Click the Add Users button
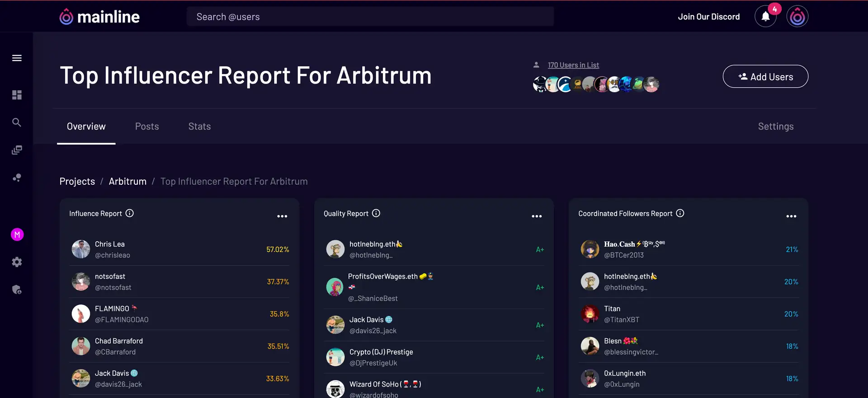868x398 pixels. coord(765,77)
